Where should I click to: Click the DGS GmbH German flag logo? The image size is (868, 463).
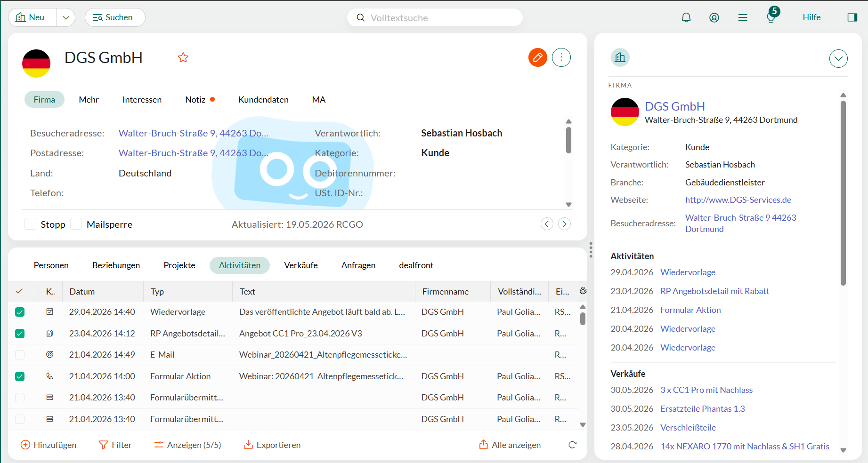[36, 64]
